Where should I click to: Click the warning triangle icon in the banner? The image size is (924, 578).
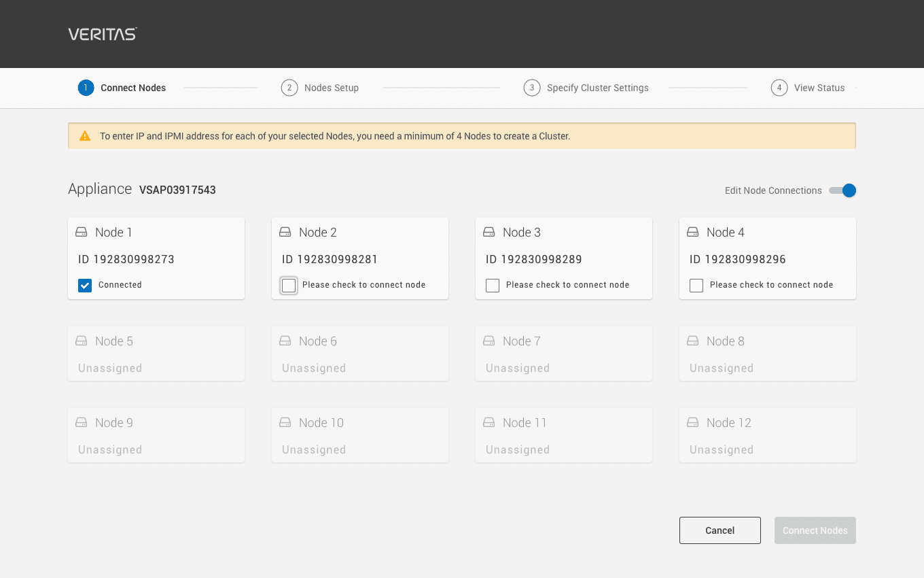pyautogui.click(x=85, y=136)
